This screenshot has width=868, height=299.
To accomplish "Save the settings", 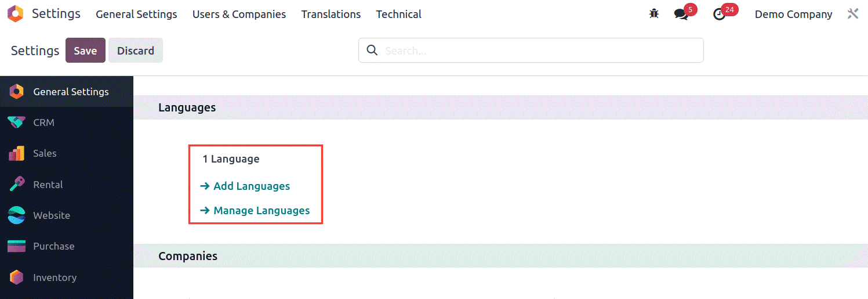I will [85, 51].
